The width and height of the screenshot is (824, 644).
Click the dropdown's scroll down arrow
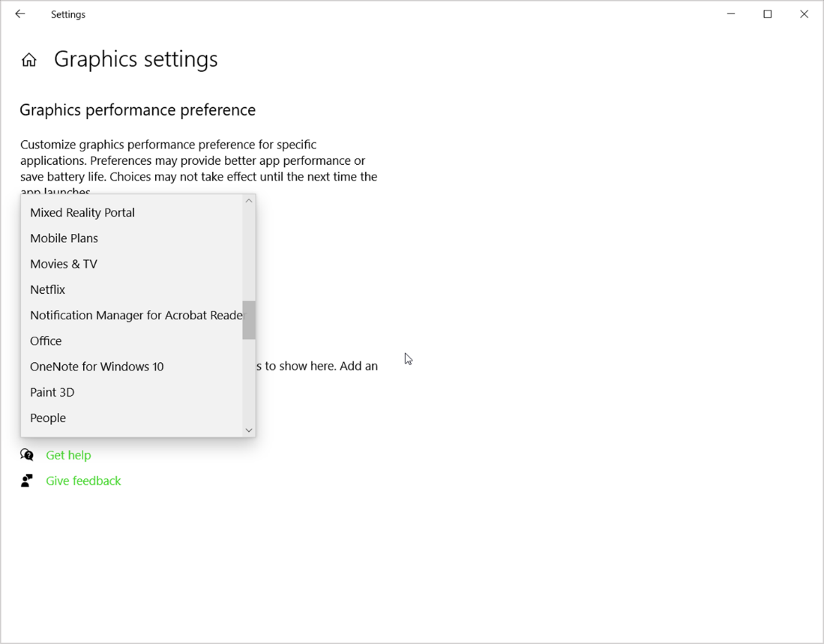point(249,430)
